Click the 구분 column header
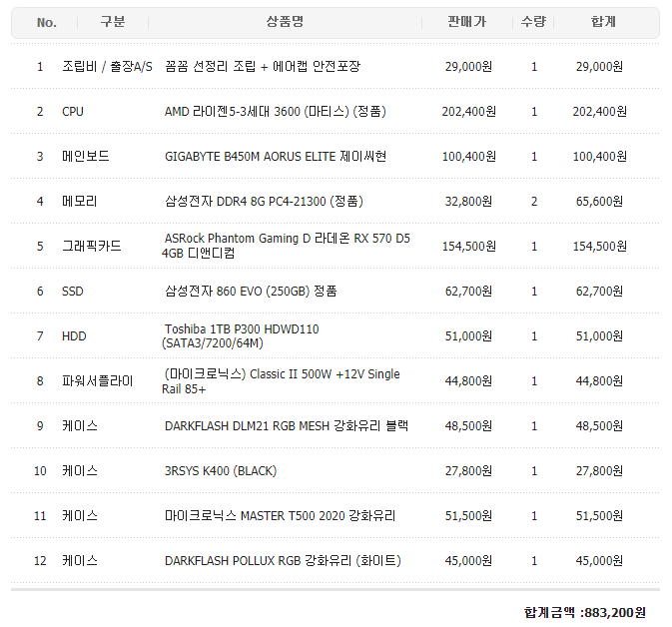672x627 pixels. point(113,21)
